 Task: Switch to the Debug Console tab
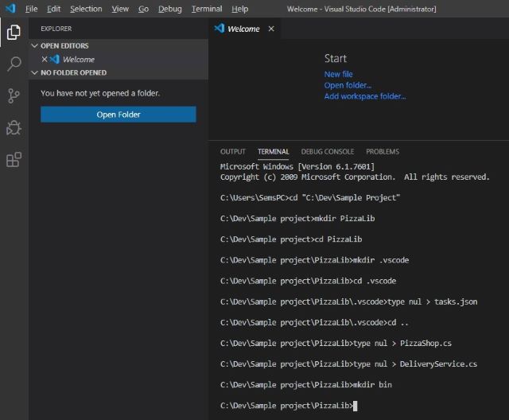click(328, 152)
